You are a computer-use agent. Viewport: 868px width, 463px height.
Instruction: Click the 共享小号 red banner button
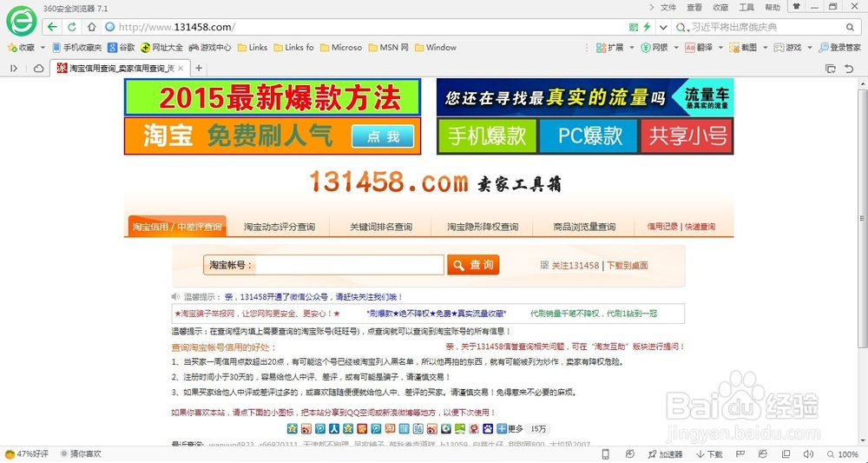pyautogui.click(x=687, y=136)
